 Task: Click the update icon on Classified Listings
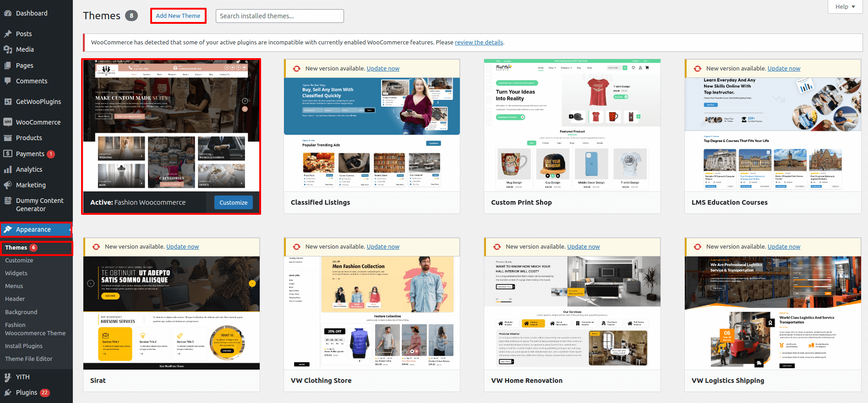(x=297, y=69)
